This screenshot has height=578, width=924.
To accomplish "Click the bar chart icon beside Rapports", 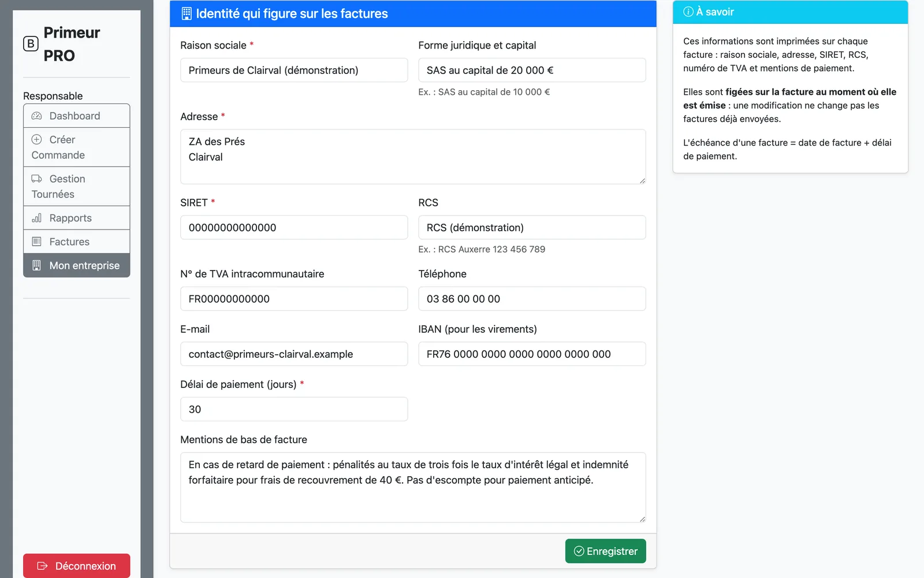I will [36, 218].
